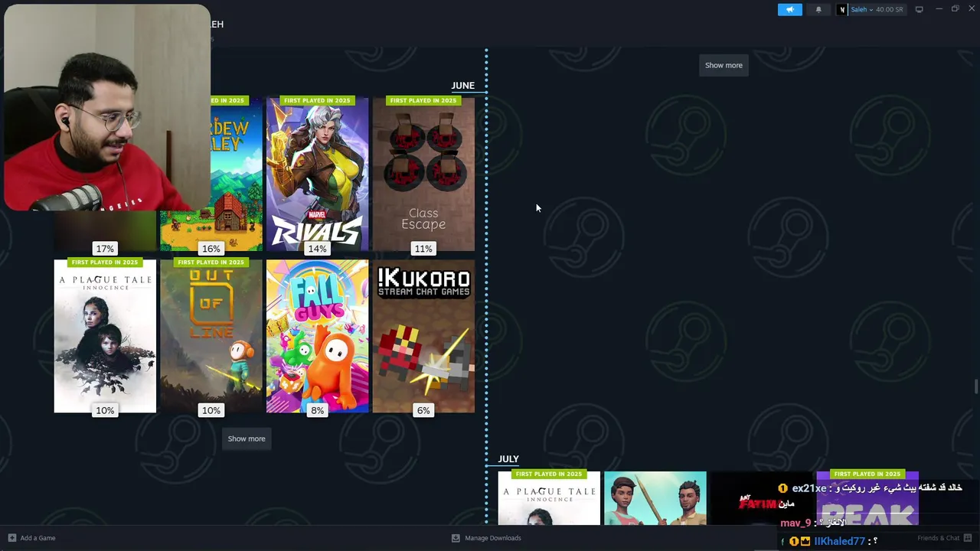Click First Played in 2025 badge on Class Escape

tap(423, 100)
